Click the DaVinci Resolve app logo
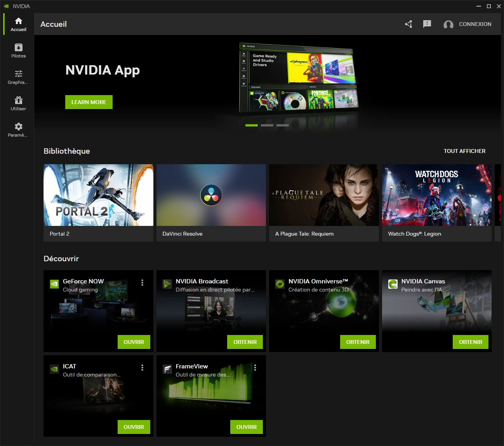Screen dimensions: 504x446 point(211,195)
